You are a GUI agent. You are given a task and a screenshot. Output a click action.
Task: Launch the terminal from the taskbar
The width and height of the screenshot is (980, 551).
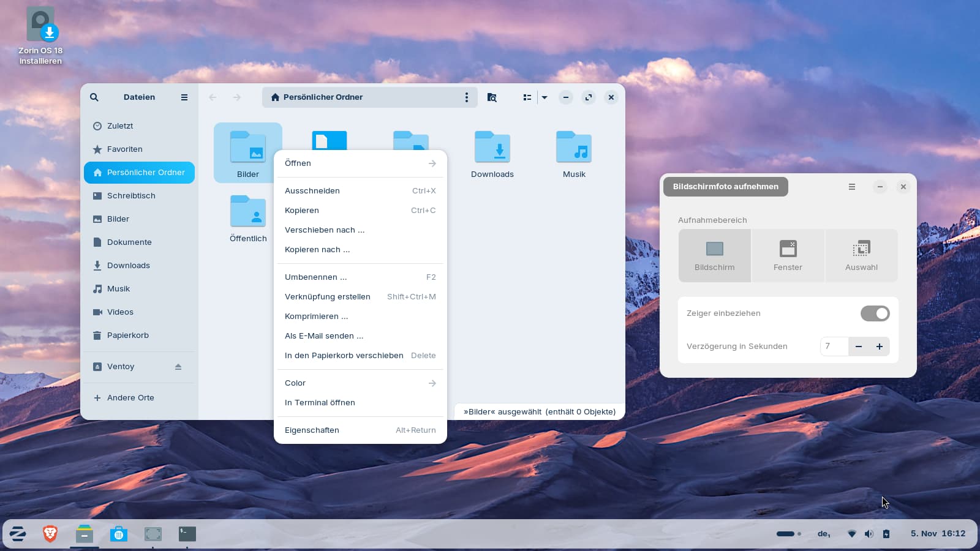pos(187,534)
